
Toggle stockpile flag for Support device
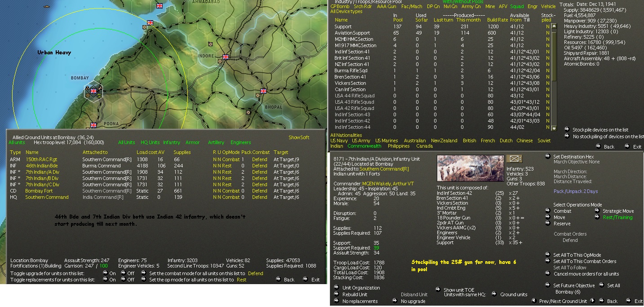point(547,26)
